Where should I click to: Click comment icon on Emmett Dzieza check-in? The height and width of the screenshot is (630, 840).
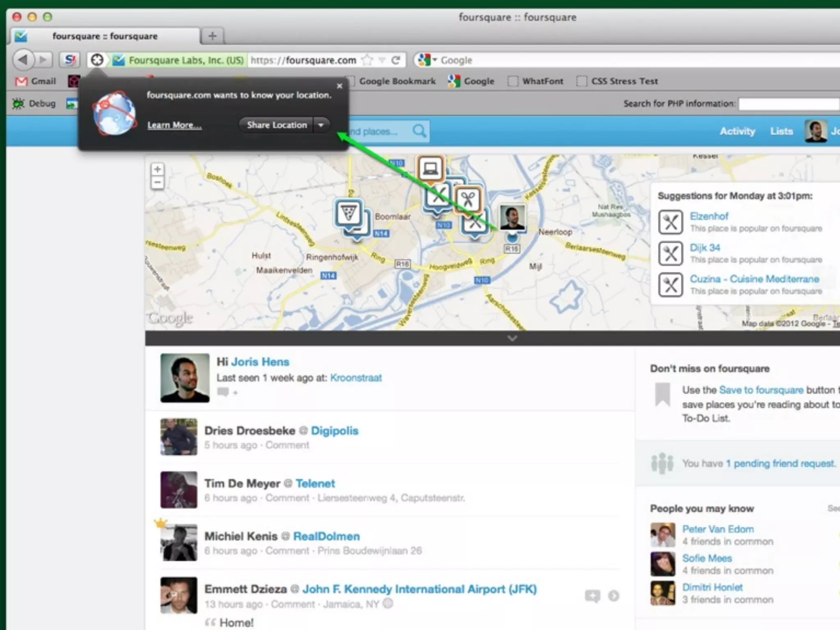click(592, 596)
